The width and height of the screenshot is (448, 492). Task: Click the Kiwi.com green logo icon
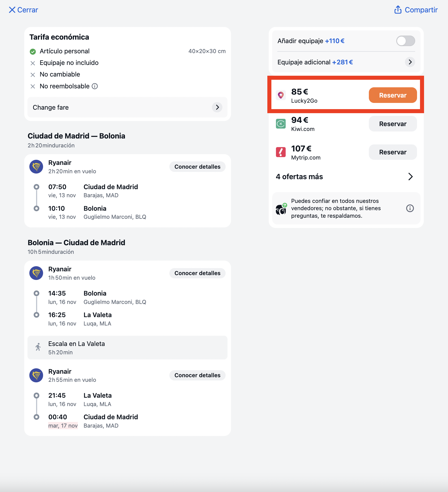pyautogui.click(x=281, y=124)
